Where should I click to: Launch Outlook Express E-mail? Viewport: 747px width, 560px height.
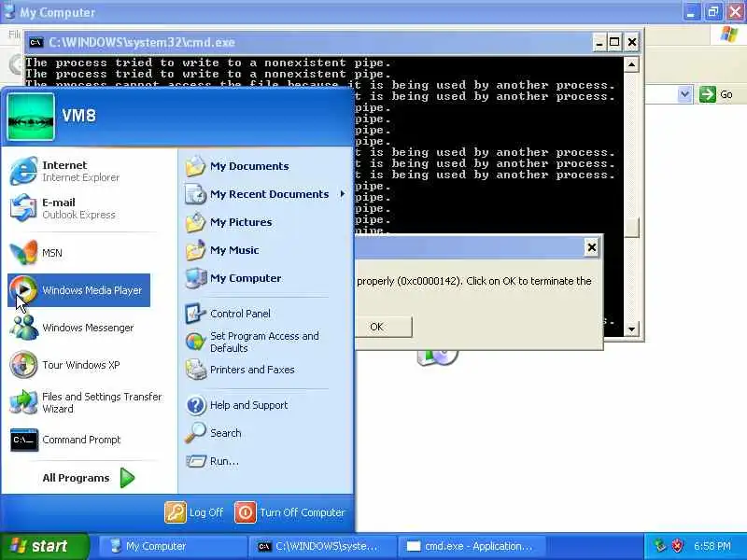pyautogui.click(x=78, y=208)
